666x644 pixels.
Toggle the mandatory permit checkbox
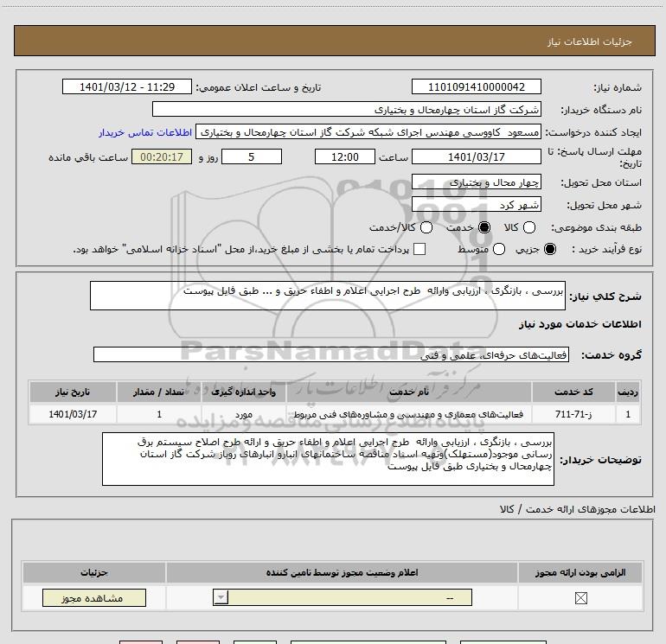click(580, 598)
